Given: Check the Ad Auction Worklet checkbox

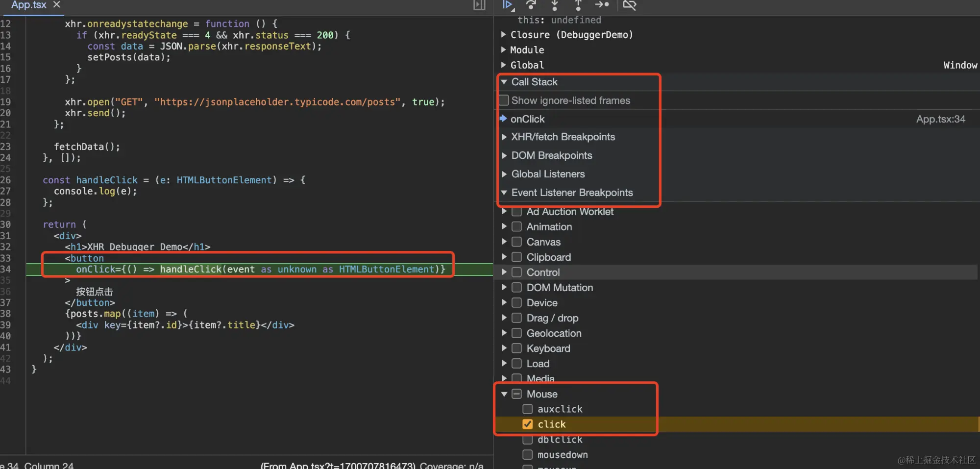Looking at the screenshot, I should [x=516, y=212].
